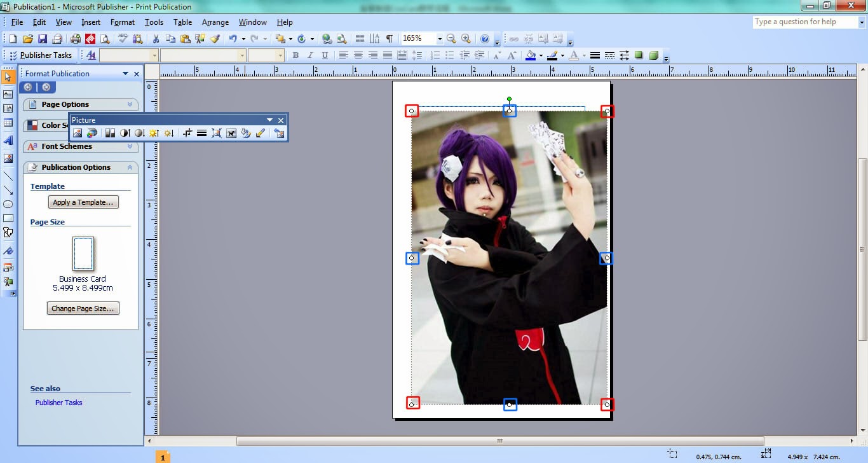Image resolution: width=868 pixels, height=463 pixels.
Task: Select the Insert Table tool
Action: coord(8,123)
